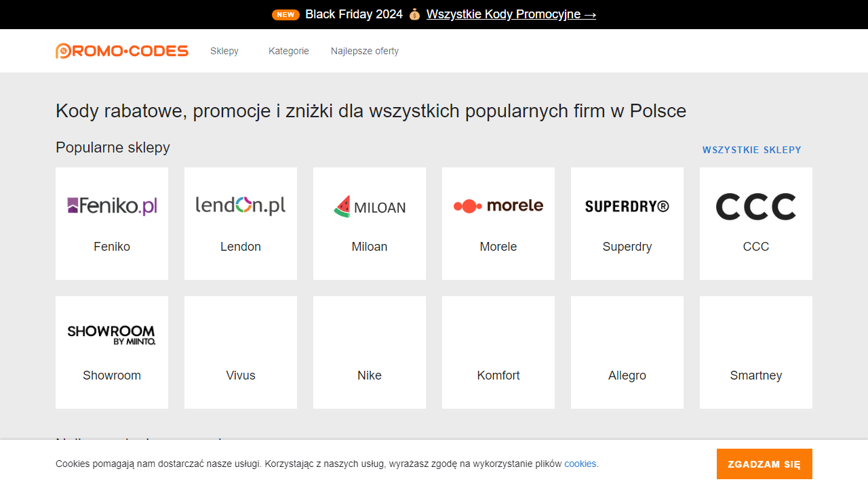Click the NEW badge in the banner
The height and width of the screenshot is (488, 868).
[x=285, y=14]
